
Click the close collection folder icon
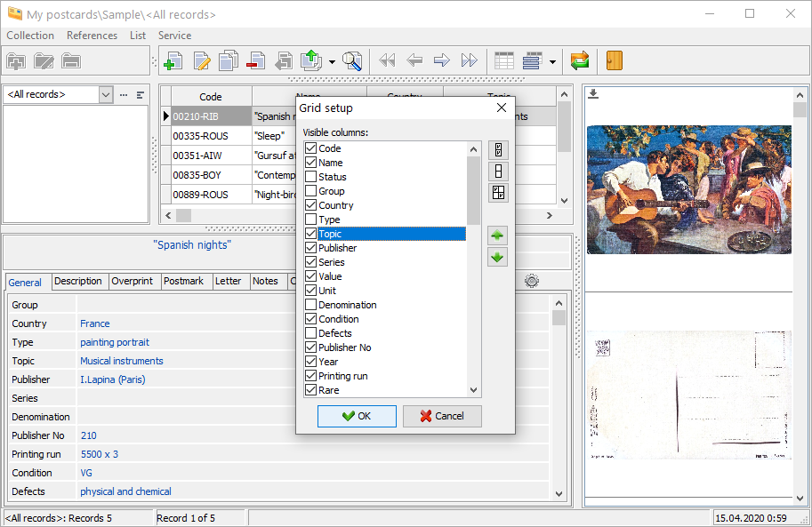pyautogui.click(x=71, y=61)
